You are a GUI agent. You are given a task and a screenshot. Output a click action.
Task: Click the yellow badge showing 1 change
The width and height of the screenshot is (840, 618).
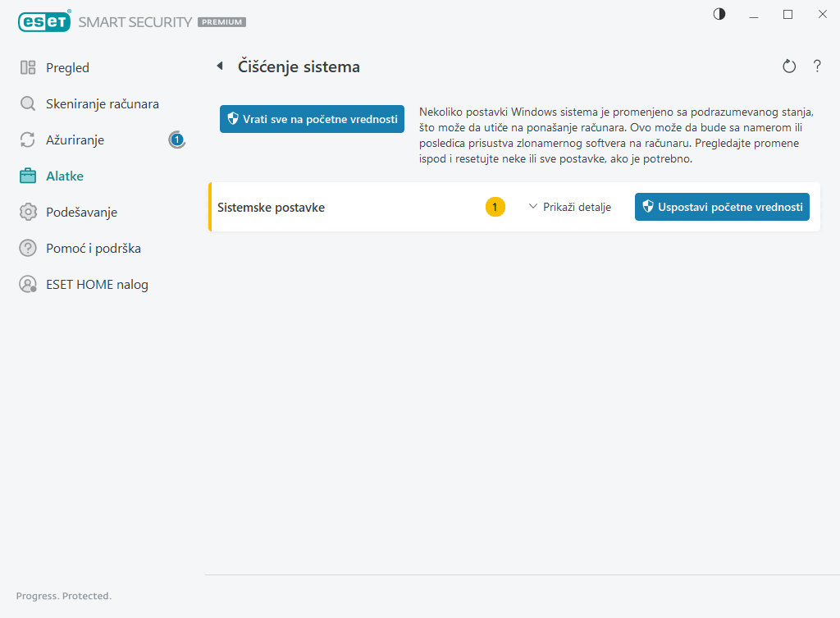495,208
